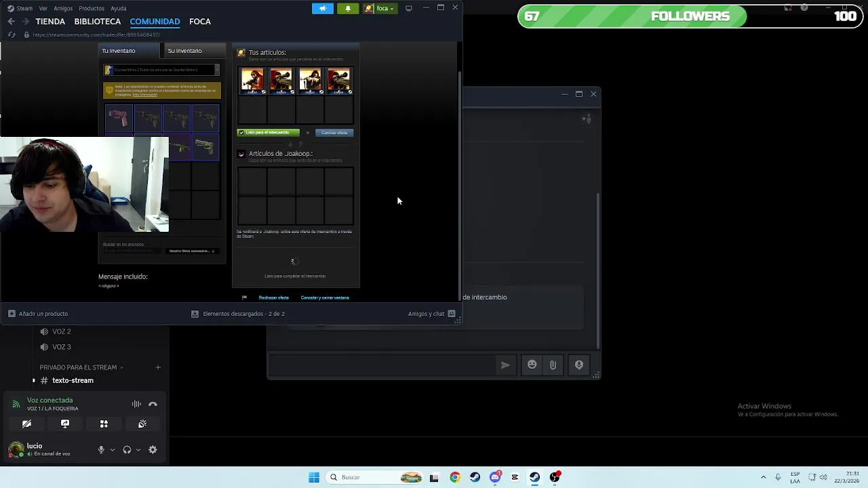Open Steam notifications bell

click(348, 8)
